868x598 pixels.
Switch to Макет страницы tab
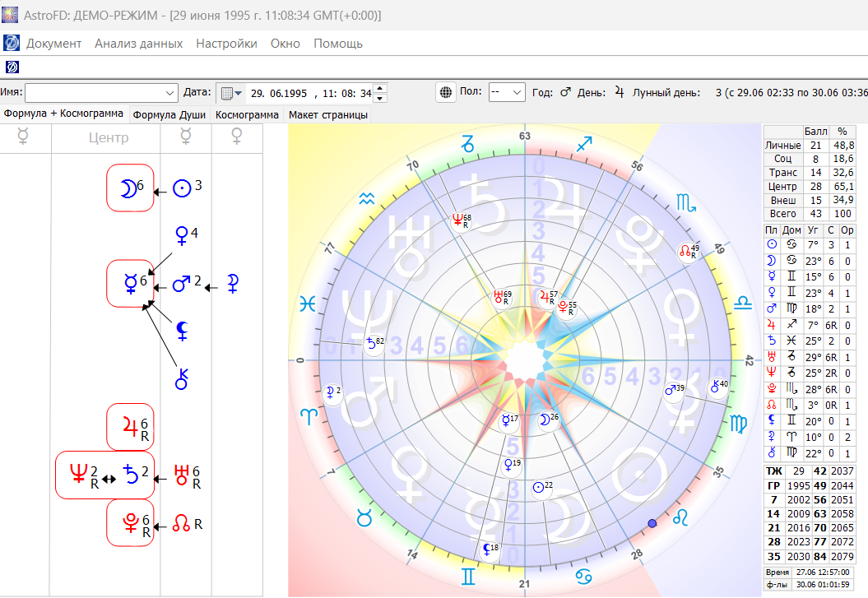coord(327,114)
